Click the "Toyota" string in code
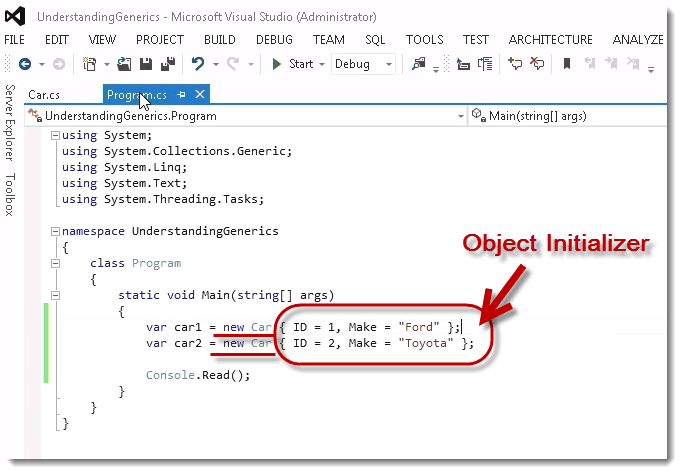Screen dimensions: 682x474 tap(425, 343)
